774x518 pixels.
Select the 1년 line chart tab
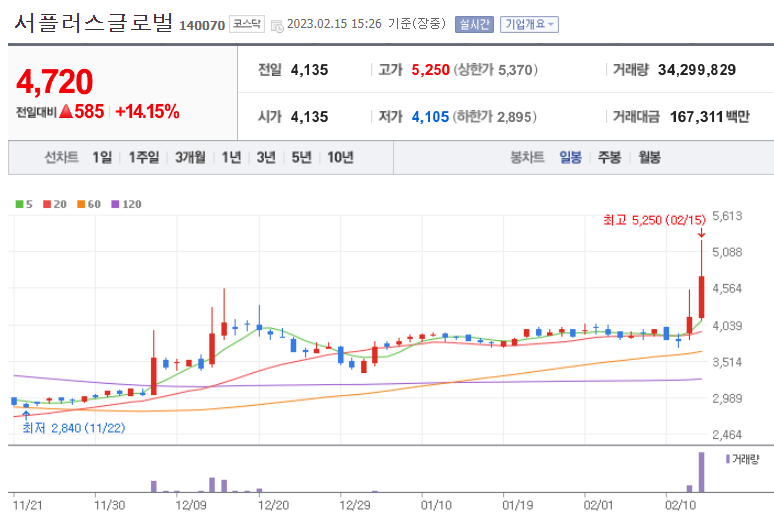pos(231,158)
